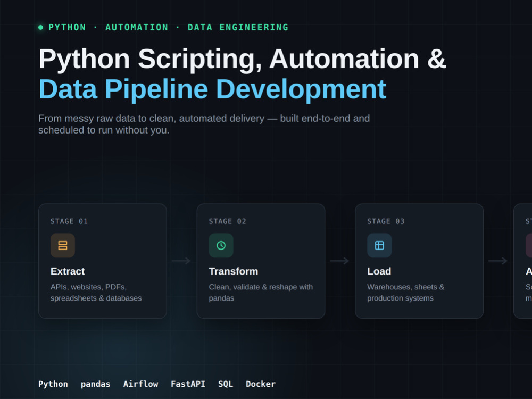Image resolution: width=532 pixels, height=399 pixels.
Task: Select the Airflow tech tag
Action: click(140, 384)
